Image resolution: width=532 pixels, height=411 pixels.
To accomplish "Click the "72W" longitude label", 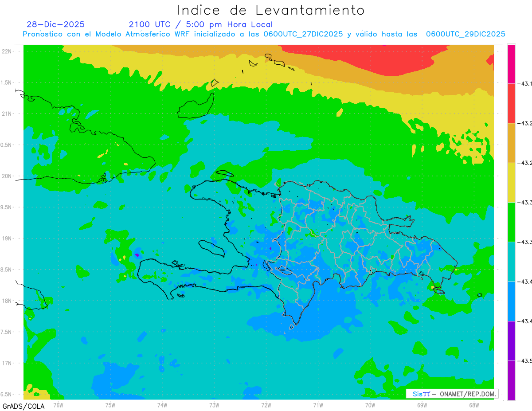I will click(266, 404).
